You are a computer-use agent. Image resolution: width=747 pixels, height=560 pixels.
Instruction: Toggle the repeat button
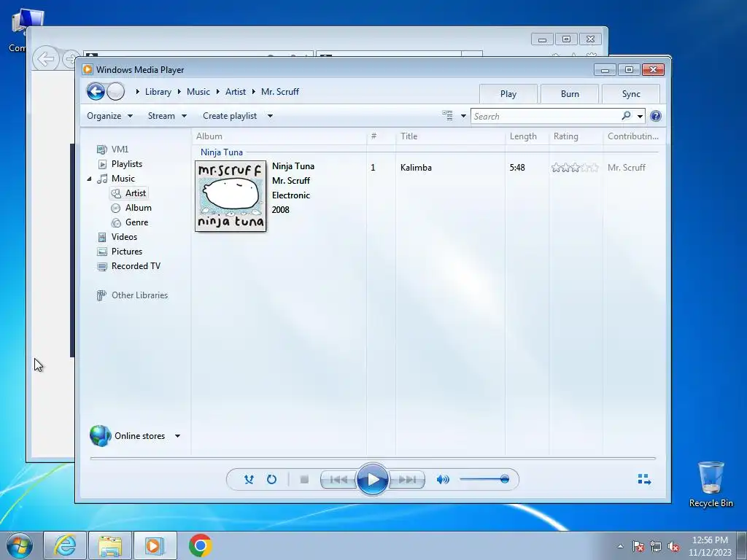(x=271, y=480)
